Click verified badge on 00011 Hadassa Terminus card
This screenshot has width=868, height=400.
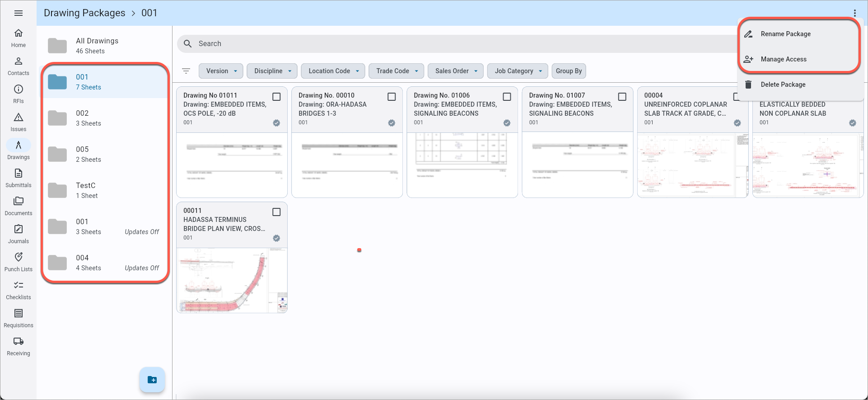pos(276,238)
